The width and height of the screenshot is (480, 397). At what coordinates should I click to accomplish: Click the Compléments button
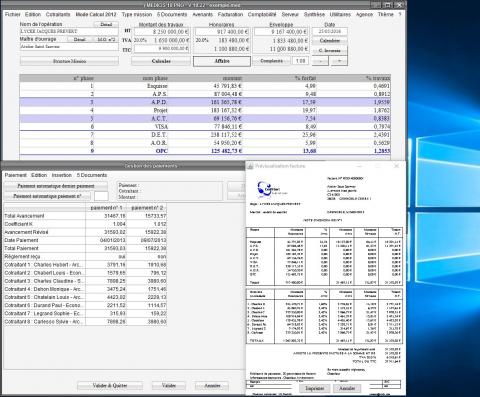(271, 61)
